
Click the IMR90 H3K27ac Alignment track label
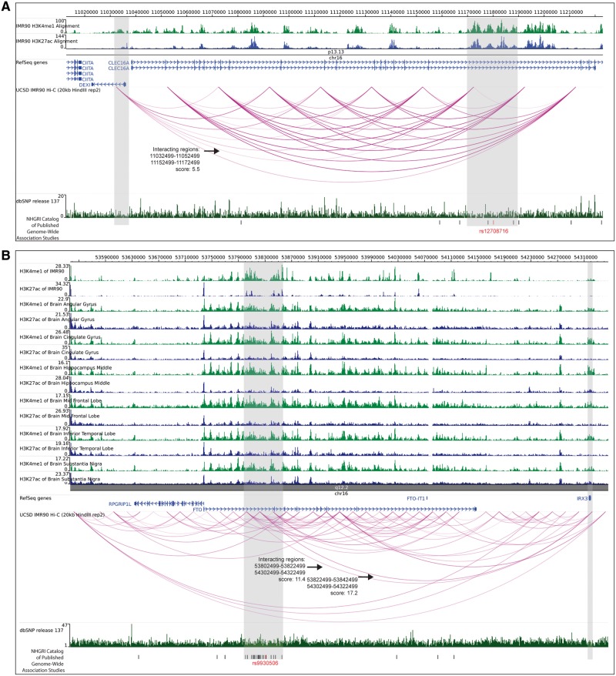point(47,42)
